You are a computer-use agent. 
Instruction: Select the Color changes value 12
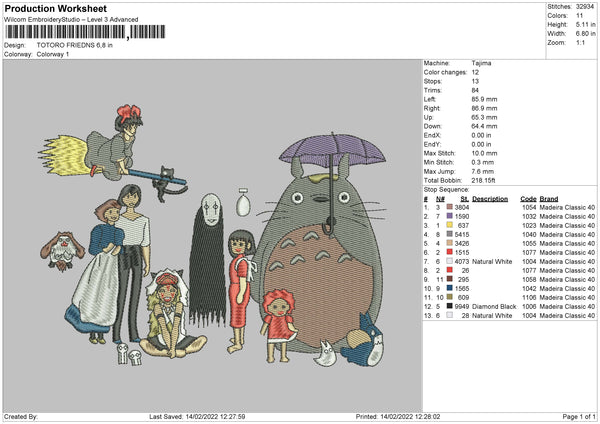pyautogui.click(x=475, y=72)
